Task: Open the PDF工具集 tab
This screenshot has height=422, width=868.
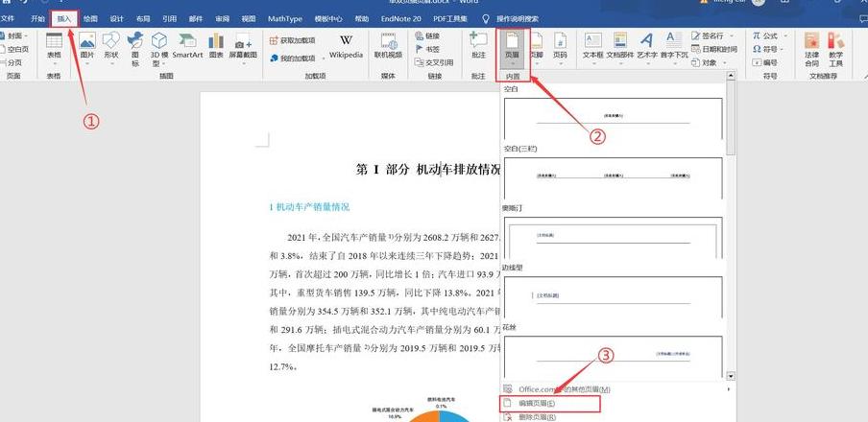Action: (450, 19)
